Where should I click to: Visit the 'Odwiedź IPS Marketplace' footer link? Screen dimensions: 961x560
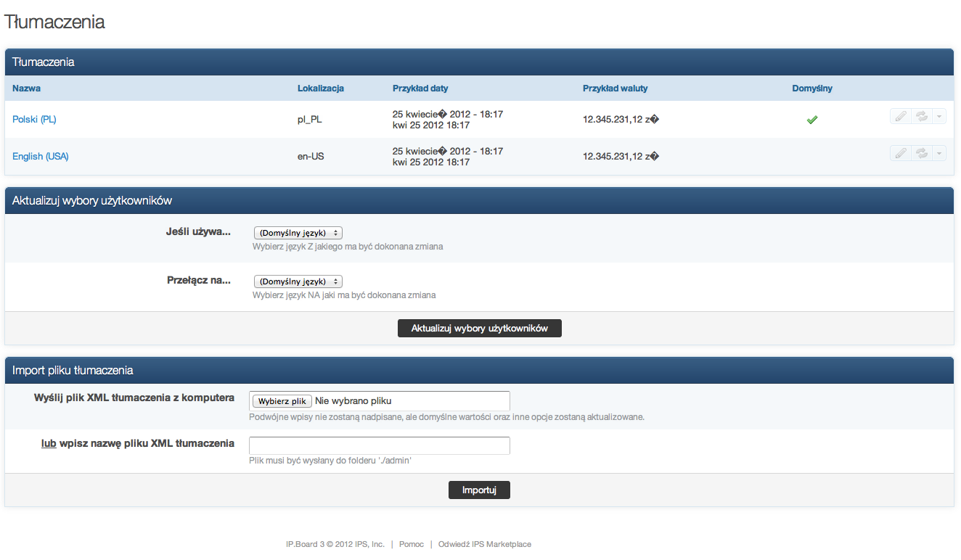click(x=484, y=544)
